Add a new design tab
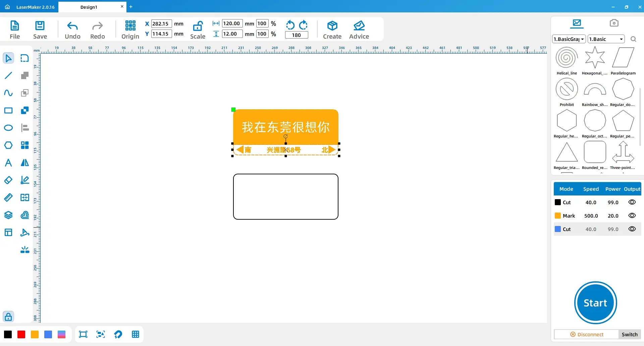The height and width of the screenshot is (346, 644). [131, 7]
